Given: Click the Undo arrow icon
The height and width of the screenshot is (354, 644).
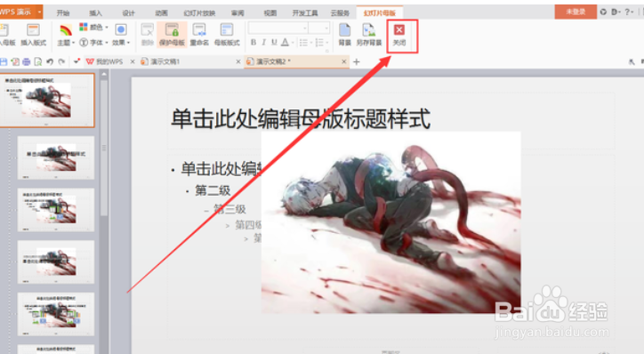Looking at the screenshot, I should click(50, 61).
